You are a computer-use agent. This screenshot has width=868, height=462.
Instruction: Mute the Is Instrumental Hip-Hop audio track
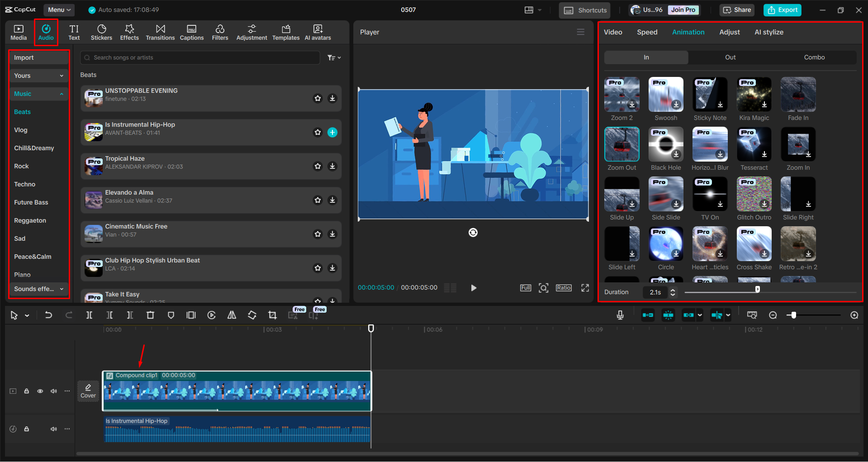[53, 429]
